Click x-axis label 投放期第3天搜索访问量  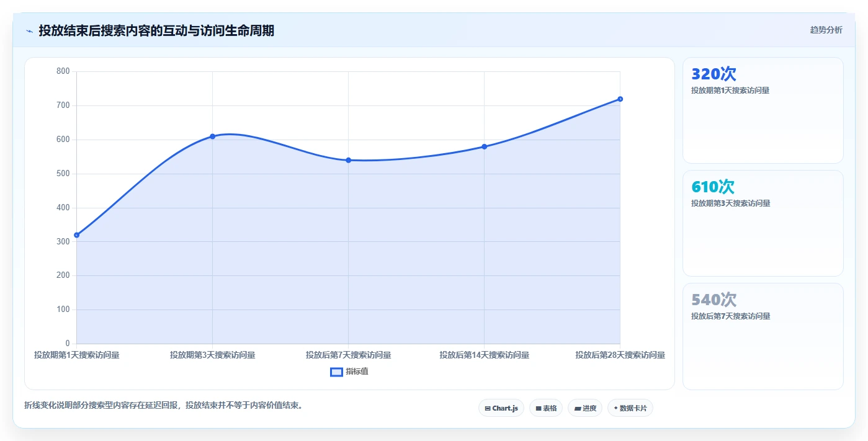[x=212, y=355]
